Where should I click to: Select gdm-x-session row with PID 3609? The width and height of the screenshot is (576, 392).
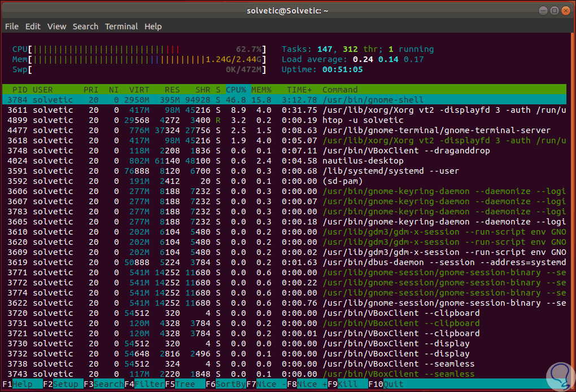(x=284, y=252)
